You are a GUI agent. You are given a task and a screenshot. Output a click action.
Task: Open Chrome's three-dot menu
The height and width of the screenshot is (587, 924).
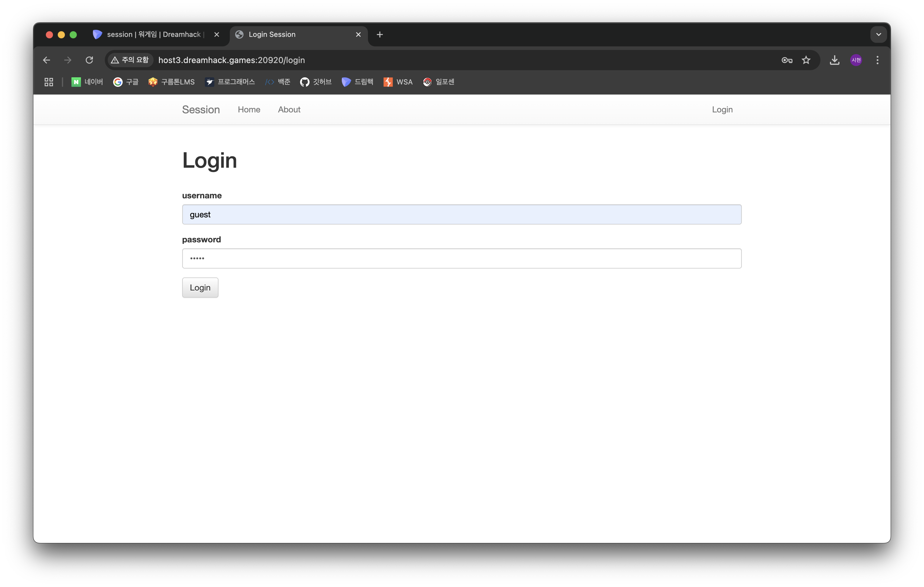[x=877, y=60]
